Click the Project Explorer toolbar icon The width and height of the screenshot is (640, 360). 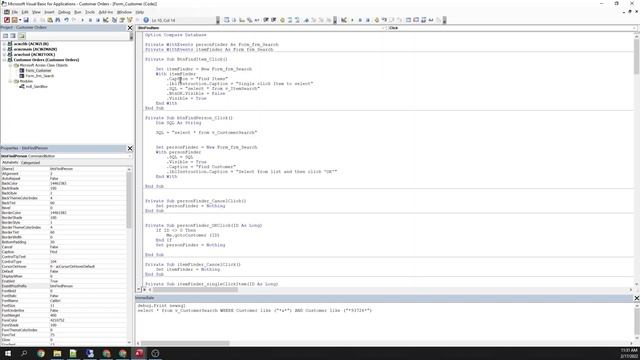pos(114,20)
